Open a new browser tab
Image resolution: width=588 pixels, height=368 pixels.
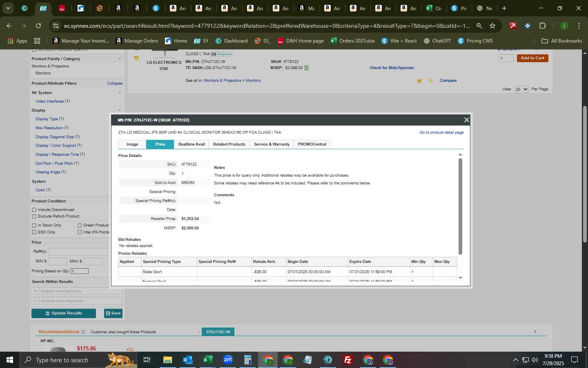point(504,8)
